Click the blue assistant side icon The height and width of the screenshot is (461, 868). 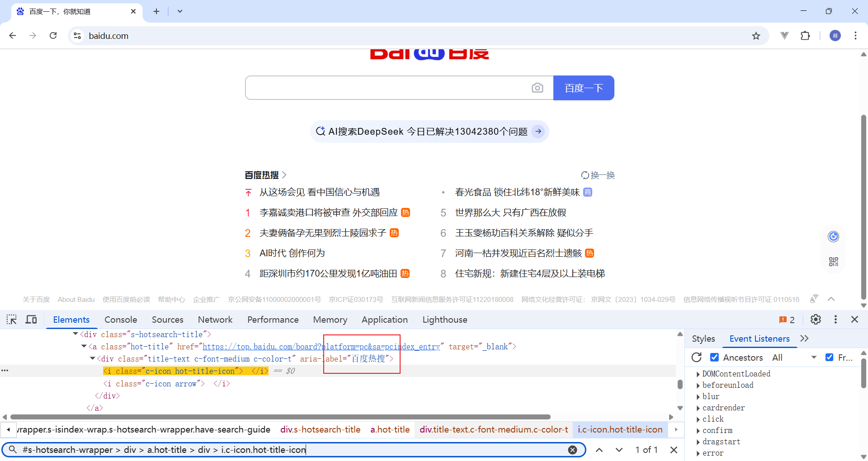833,236
